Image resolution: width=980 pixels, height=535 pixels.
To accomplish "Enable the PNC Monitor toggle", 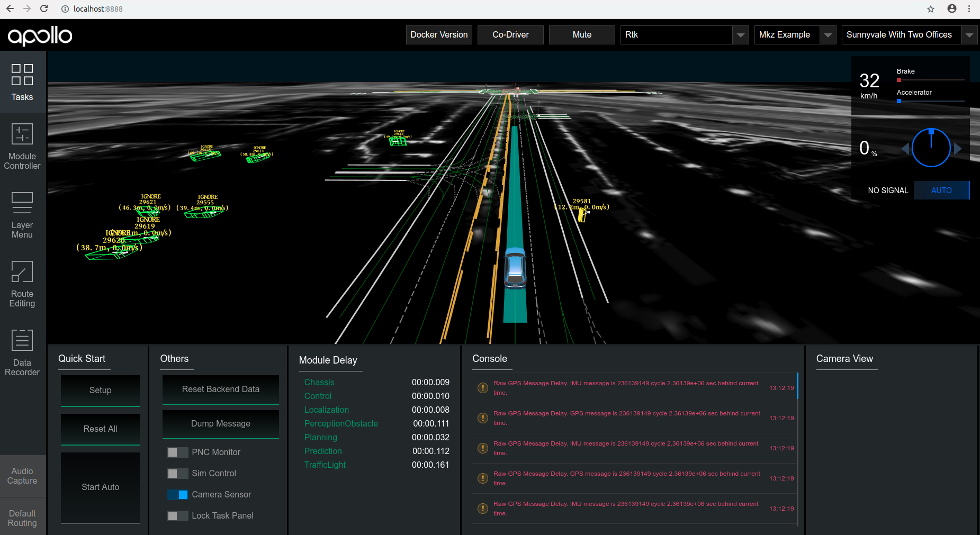I will coord(178,452).
